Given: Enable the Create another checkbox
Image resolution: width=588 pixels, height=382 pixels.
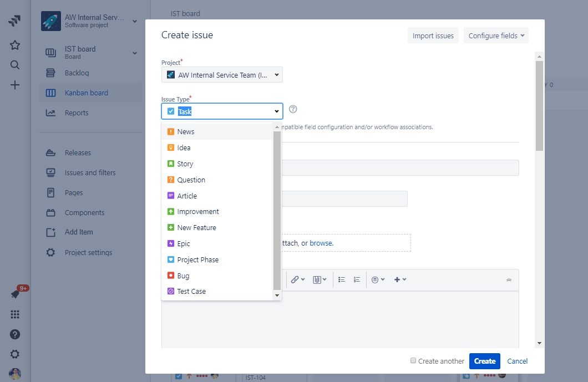Looking at the screenshot, I should pyautogui.click(x=413, y=360).
